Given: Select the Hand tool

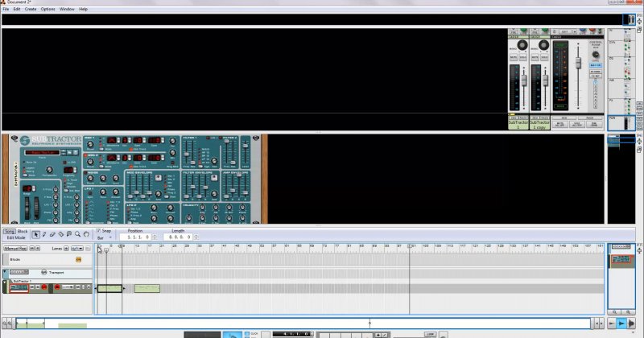Looking at the screenshot, I should click(87, 234).
